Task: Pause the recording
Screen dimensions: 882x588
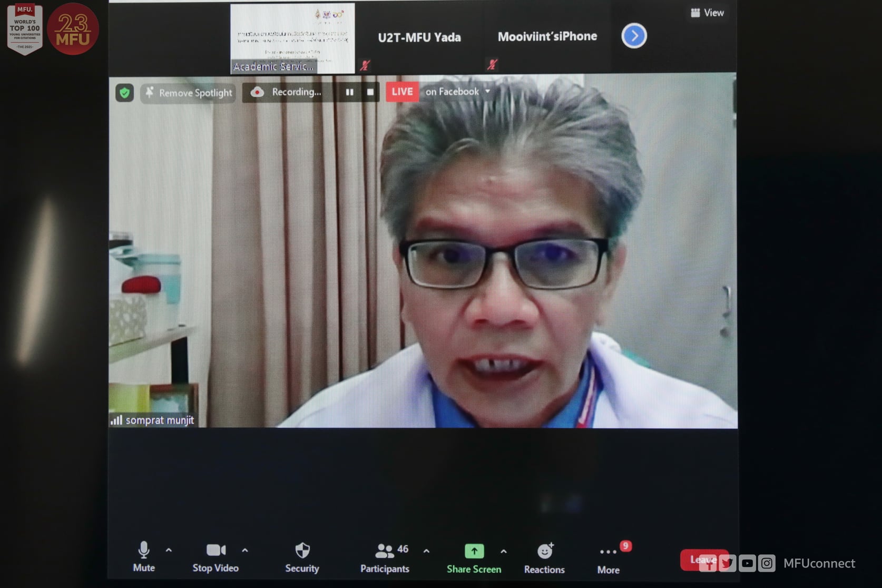Action: click(349, 92)
